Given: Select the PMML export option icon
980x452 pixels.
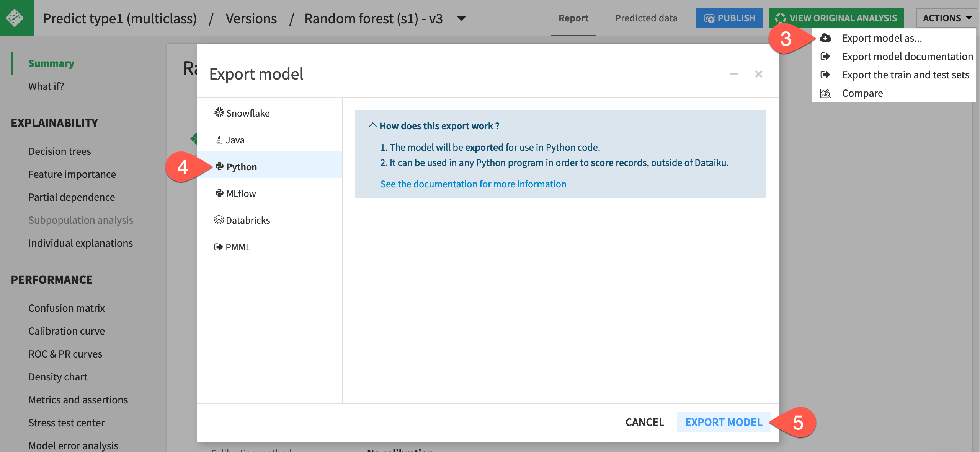Looking at the screenshot, I should pos(217,246).
